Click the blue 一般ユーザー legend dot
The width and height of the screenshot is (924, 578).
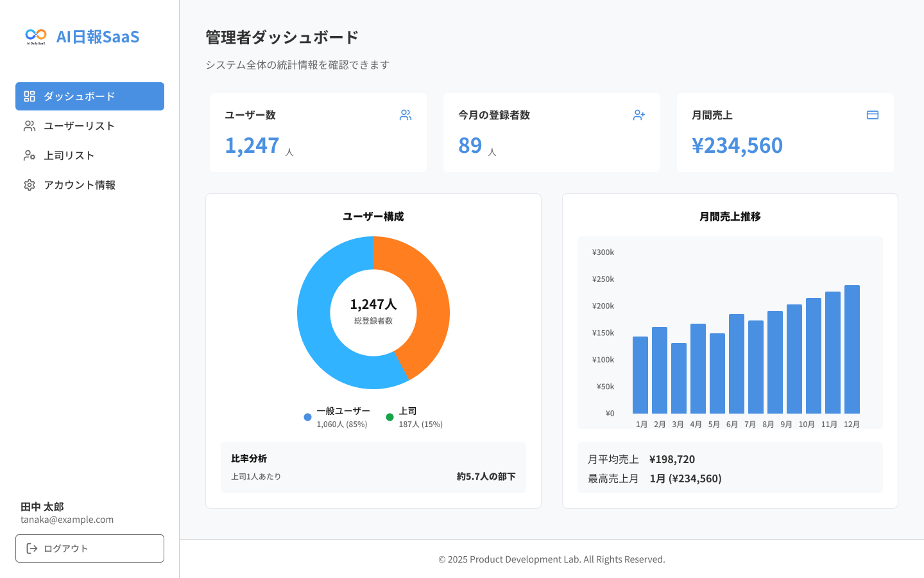[x=307, y=417]
